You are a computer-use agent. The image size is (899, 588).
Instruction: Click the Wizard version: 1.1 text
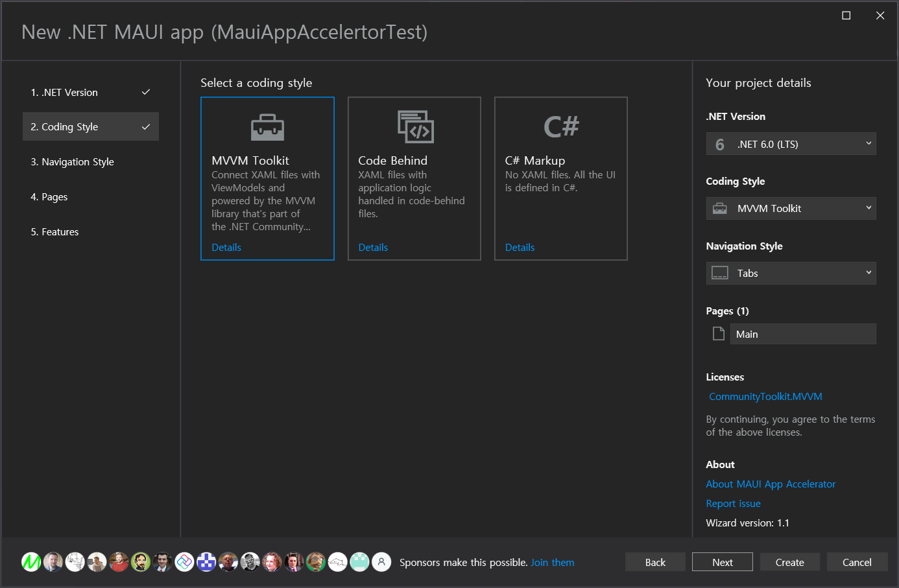747,523
